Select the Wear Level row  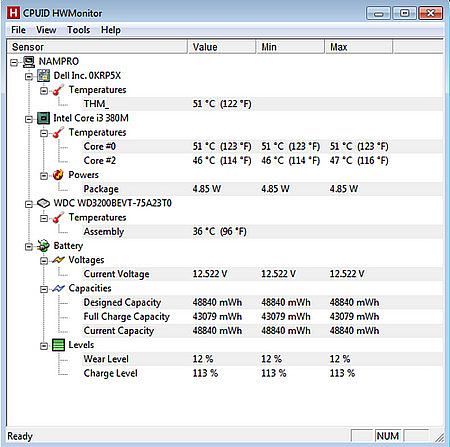pyautogui.click(x=262, y=359)
